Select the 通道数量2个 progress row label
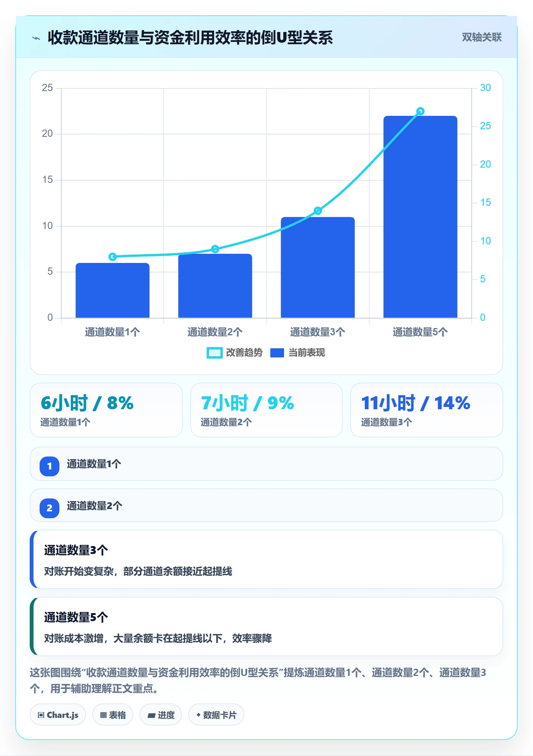 point(94,506)
